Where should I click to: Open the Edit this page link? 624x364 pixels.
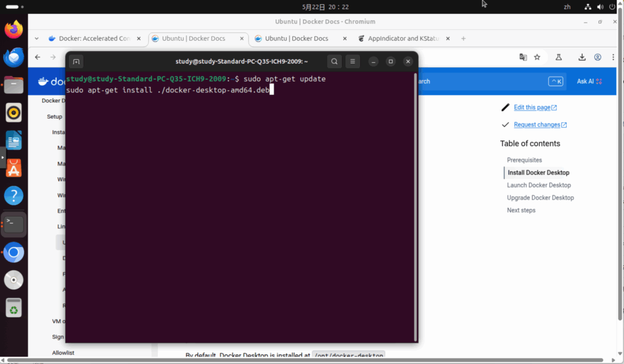click(535, 107)
